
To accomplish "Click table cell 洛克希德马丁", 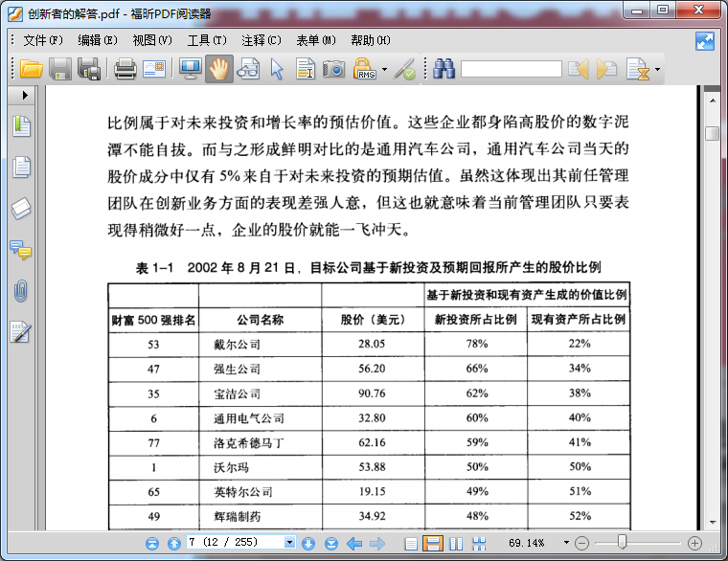I will tap(248, 443).
